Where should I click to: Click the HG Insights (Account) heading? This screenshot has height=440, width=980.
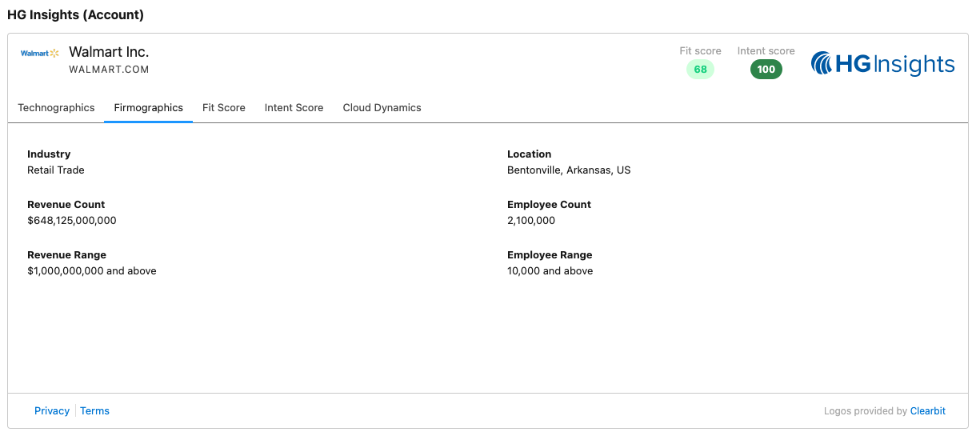pos(75,14)
